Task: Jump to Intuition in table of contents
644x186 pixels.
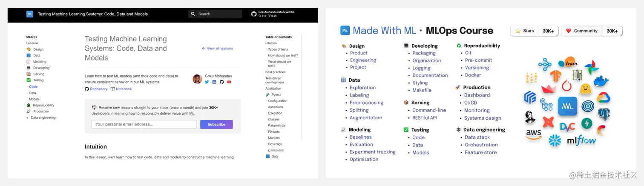Action: tap(271, 43)
